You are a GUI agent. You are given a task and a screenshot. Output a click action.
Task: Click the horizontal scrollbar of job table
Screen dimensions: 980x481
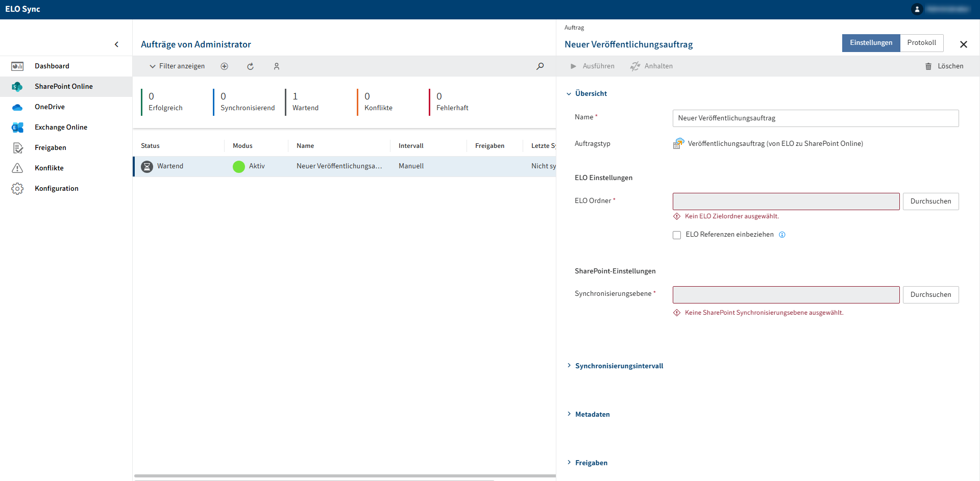point(345,476)
